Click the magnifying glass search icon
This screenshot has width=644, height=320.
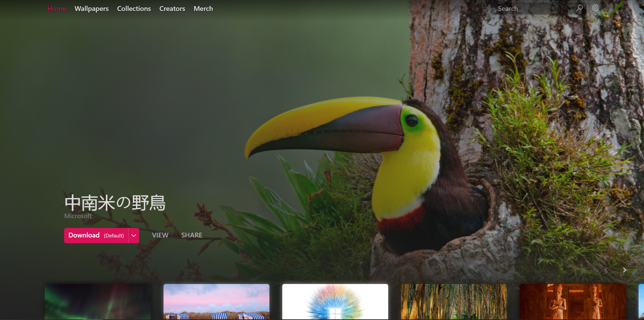click(579, 8)
